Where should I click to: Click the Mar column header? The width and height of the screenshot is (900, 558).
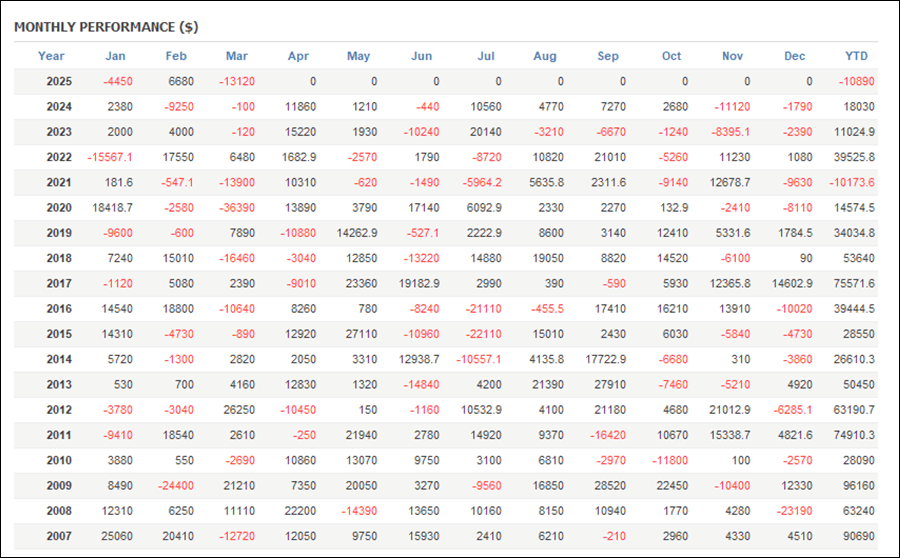pos(236,56)
